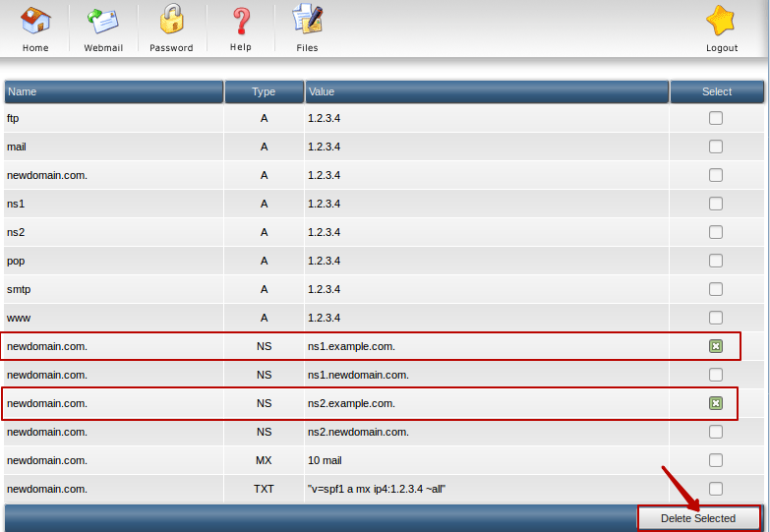Click the Delete Selected button
Screen dimensions: 770x532
(x=698, y=518)
